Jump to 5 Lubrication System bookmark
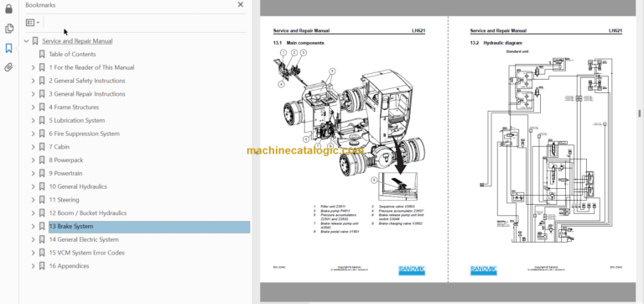The image size is (644, 304). click(x=77, y=120)
